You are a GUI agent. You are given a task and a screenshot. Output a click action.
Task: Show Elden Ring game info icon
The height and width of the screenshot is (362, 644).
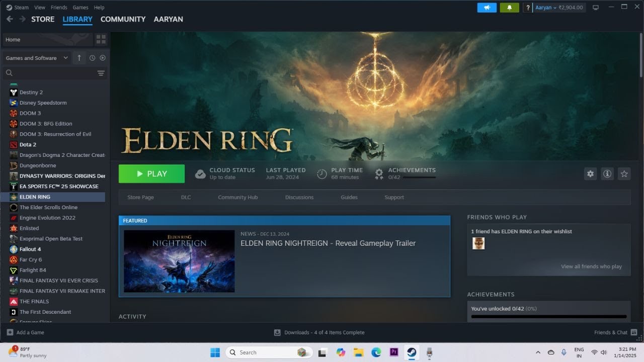pos(607,173)
